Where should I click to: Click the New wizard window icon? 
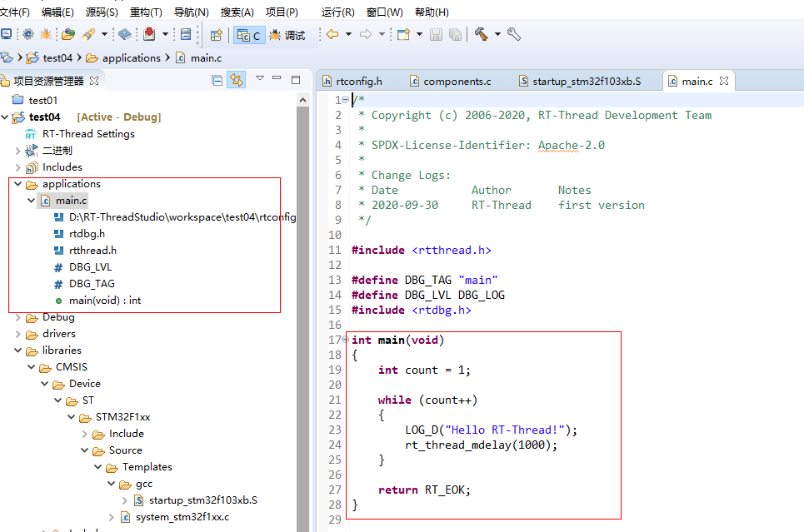tap(403, 34)
